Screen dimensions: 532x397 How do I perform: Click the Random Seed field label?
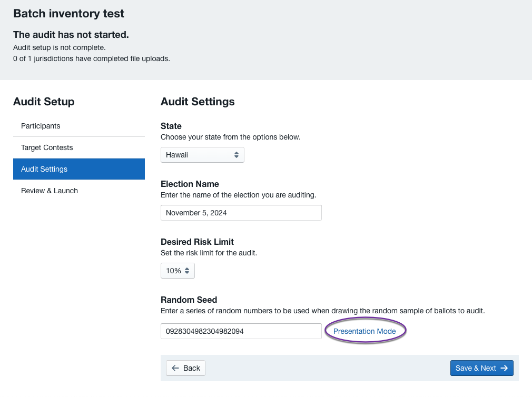189,300
